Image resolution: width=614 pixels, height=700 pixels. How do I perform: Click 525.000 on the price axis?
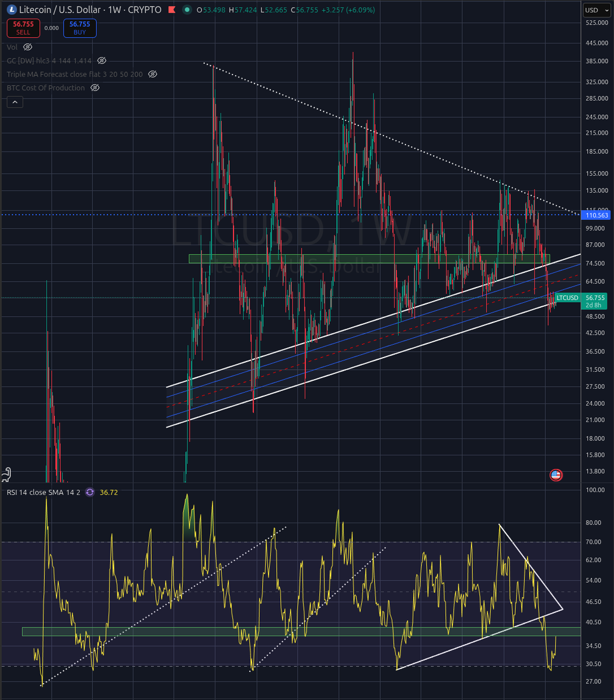coord(598,23)
